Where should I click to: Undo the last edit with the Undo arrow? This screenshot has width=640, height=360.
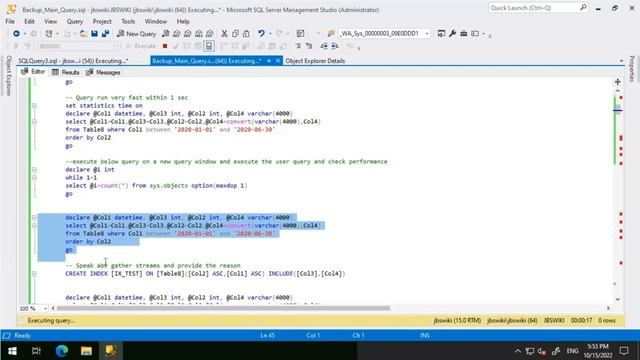pos(261,33)
